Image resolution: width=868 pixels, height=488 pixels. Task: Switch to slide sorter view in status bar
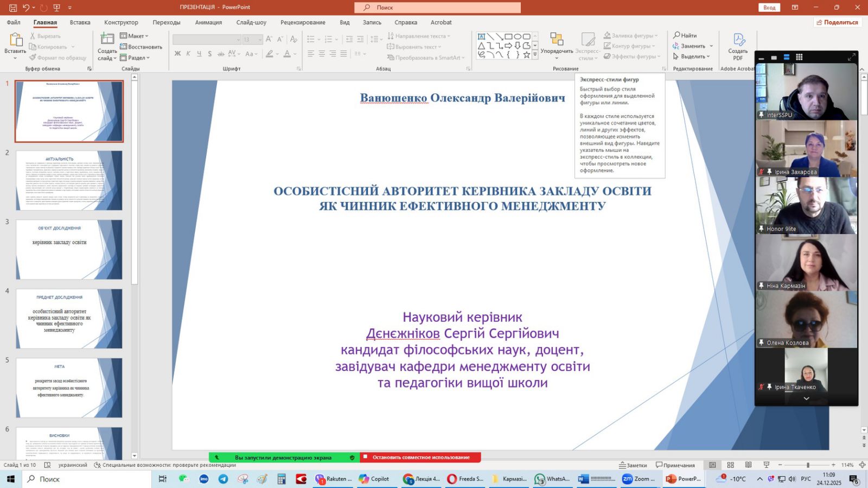tap(730, 465)
